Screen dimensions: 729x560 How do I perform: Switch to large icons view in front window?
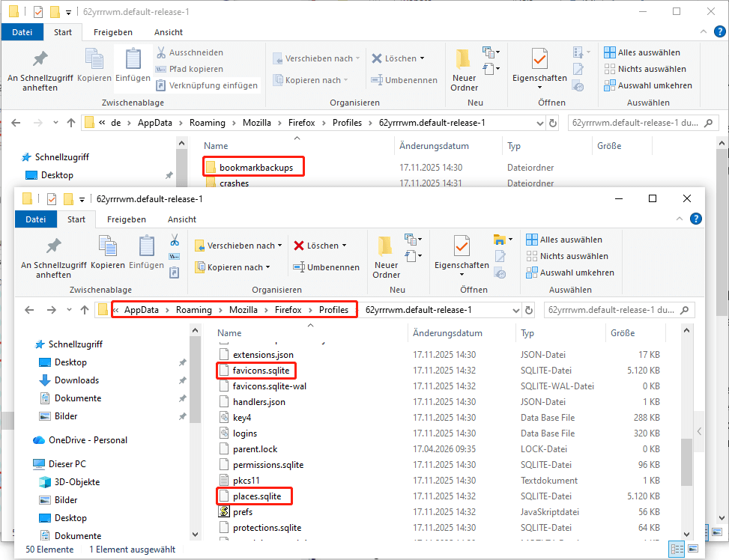point(693,550)
